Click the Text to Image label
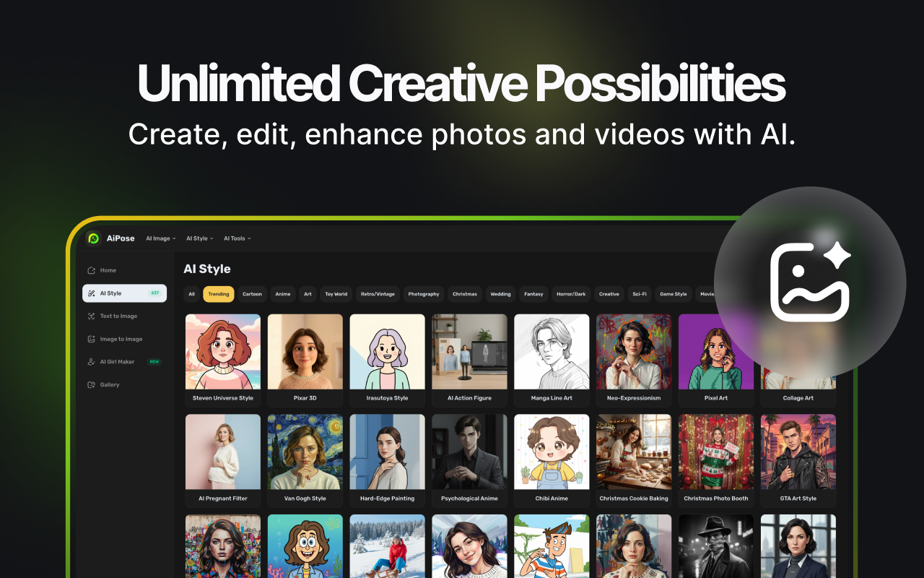 coord(118,316)
